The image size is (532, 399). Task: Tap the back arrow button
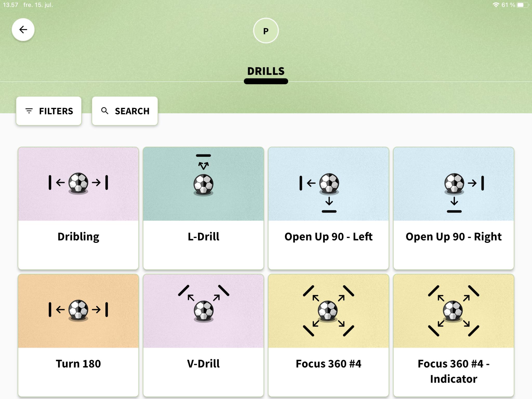pos(23,30)
